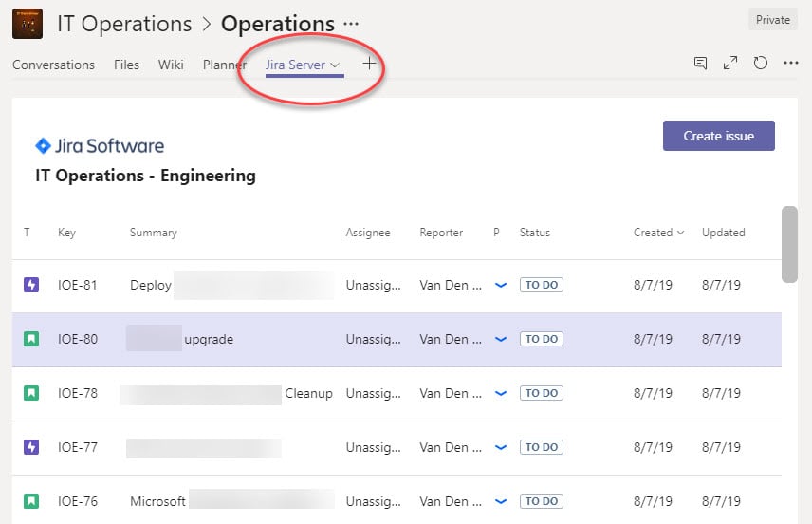The image size is (812, 524).
Task: Click the IOE-81 issue type icon
Action: (31, 285)
